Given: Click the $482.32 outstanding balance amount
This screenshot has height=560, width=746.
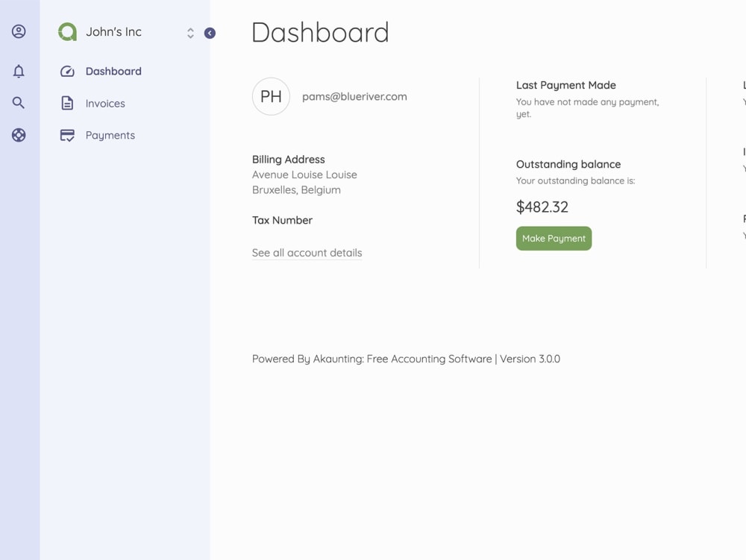Looking at the screenshot, I should [542, 207].
